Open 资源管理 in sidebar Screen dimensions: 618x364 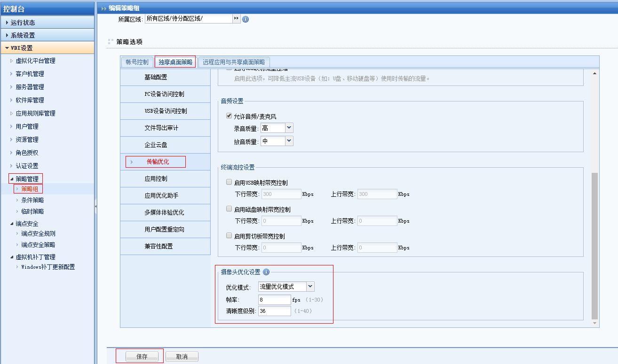[x=27, y=139]
